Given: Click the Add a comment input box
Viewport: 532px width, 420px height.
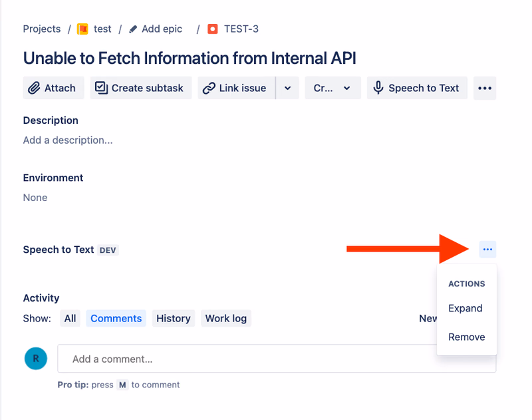Looking at the screenshot, I should point(277,359).
